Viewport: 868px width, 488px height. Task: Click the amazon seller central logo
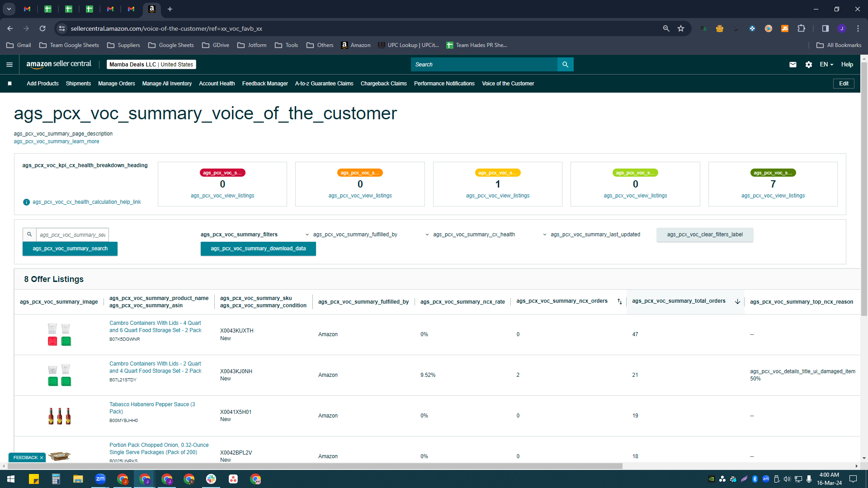click(59, 64)
